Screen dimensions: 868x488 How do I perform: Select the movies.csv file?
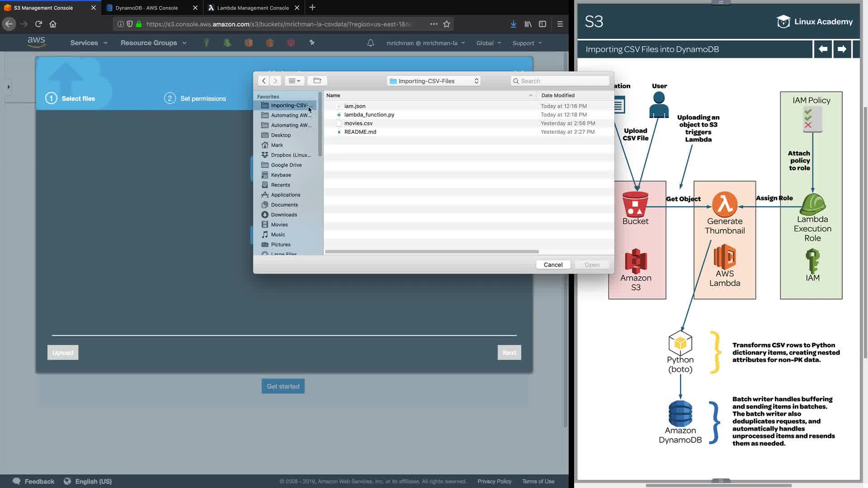coord(359,123)
